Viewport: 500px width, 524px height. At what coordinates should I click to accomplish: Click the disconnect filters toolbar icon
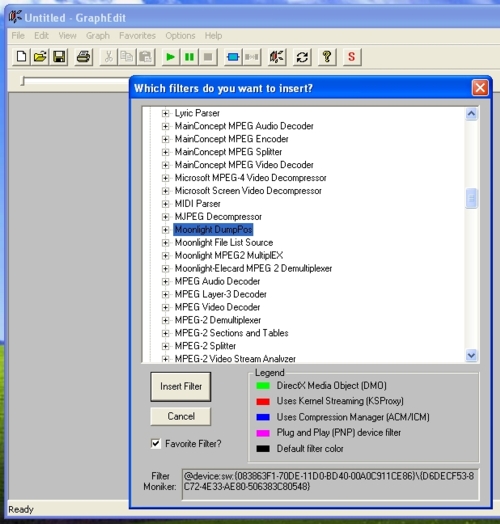[252, 57]
